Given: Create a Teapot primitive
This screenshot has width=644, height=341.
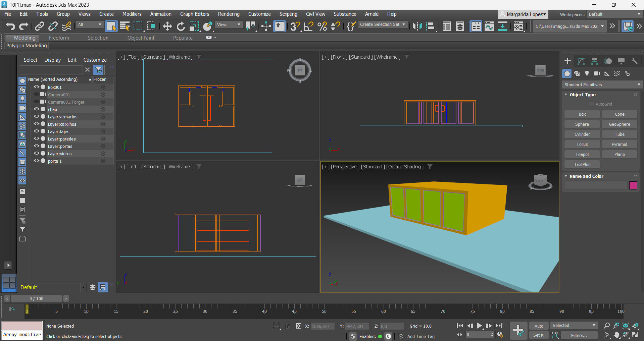Looking at the screenshot, I should click(582, 155).
